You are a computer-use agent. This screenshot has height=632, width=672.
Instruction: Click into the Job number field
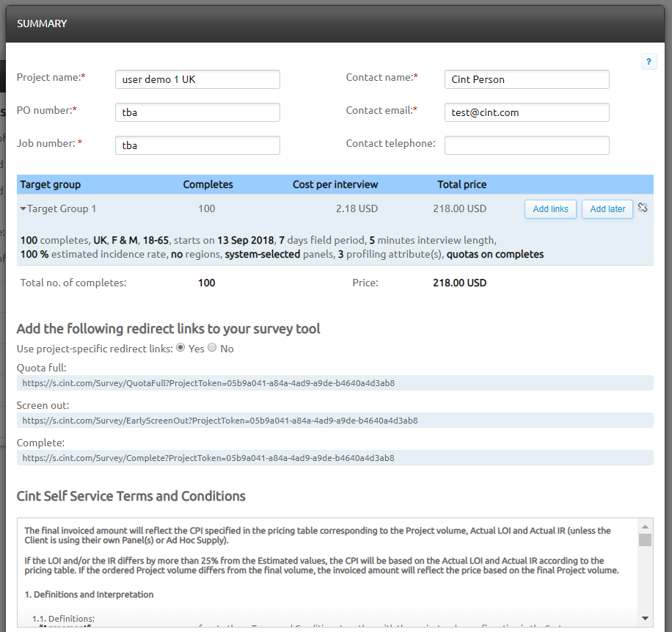click(197, 145)
